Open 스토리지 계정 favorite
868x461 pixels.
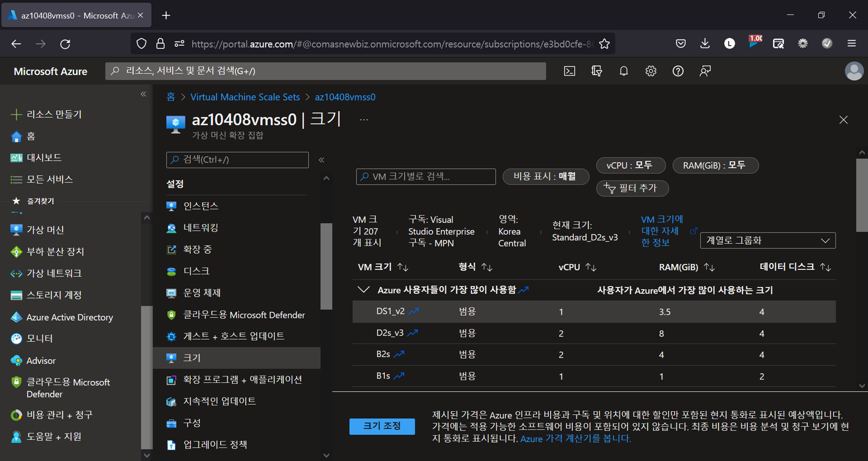click(x=46, y=295)
